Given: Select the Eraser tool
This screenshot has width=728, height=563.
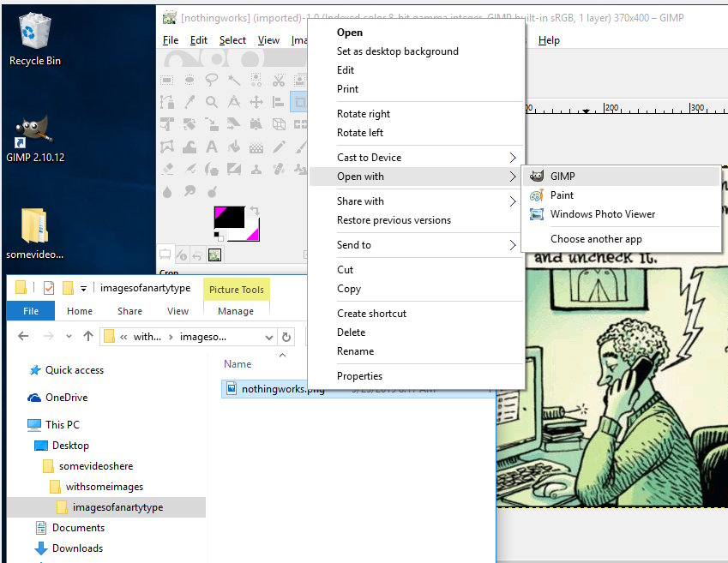Looking at the screenshot, I should coord(167,170).
